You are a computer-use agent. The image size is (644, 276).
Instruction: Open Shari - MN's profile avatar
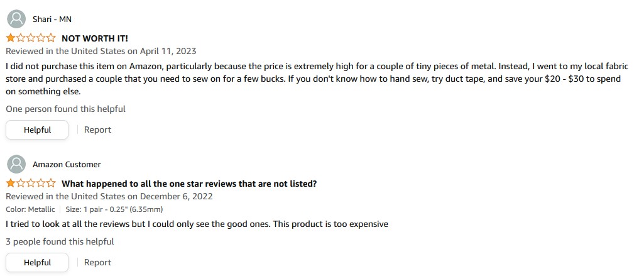point(16,19)
